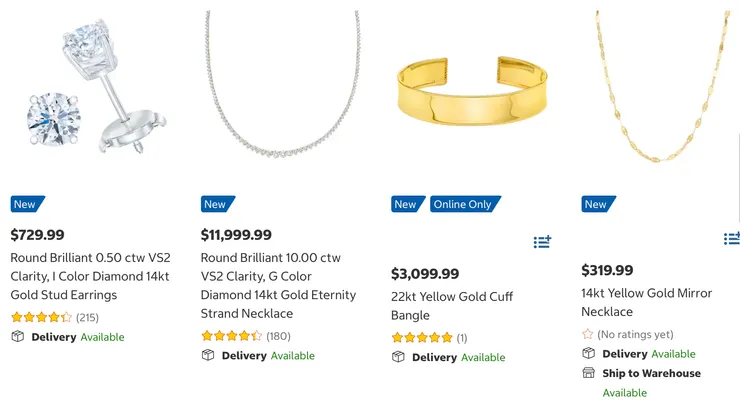Viewport: 740px width, 400px height.
Task: Click the (215) reviews count
Action: [x=87, y=317]
